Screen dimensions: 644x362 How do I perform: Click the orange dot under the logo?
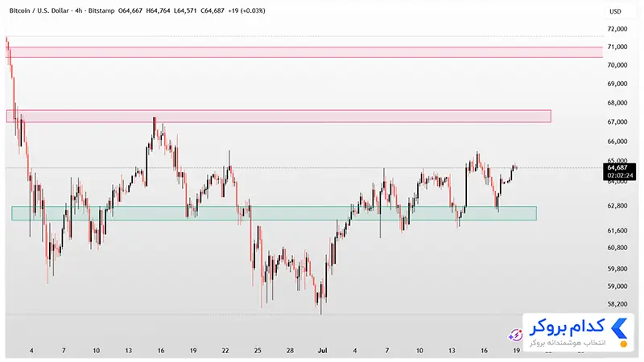point(623,344)
